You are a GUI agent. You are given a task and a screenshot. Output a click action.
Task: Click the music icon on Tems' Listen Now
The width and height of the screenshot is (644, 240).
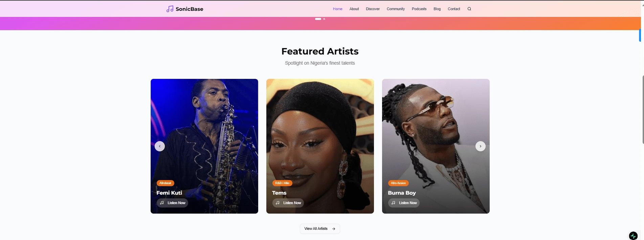pos(277,203)
